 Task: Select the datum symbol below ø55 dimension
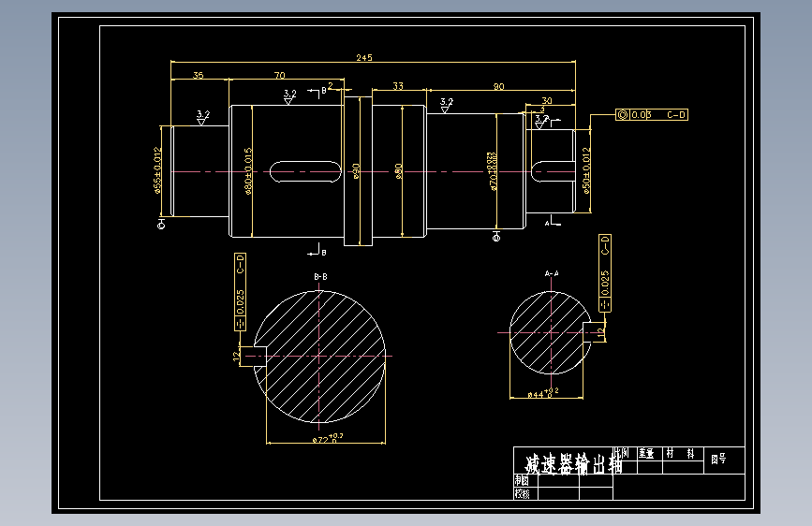[x=161, y=225]
